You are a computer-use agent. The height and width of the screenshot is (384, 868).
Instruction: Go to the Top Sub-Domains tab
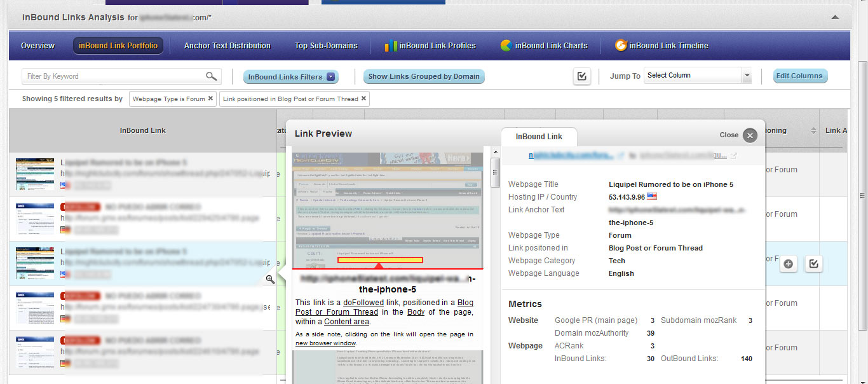pyautogui.click(x=326, y=46)
